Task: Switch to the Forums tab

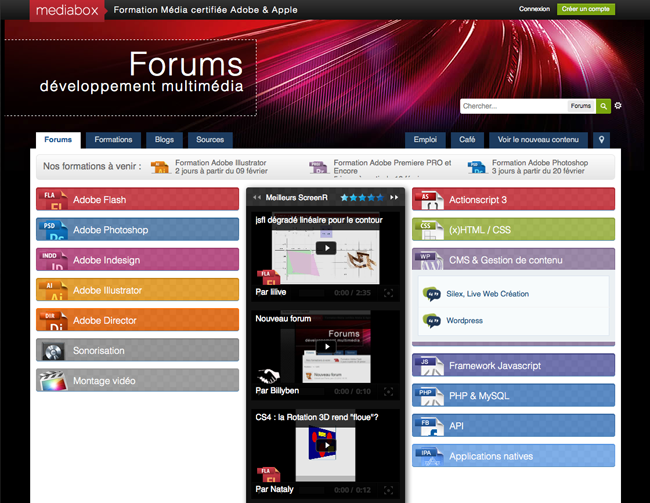Action: click(x=58, y=140)
